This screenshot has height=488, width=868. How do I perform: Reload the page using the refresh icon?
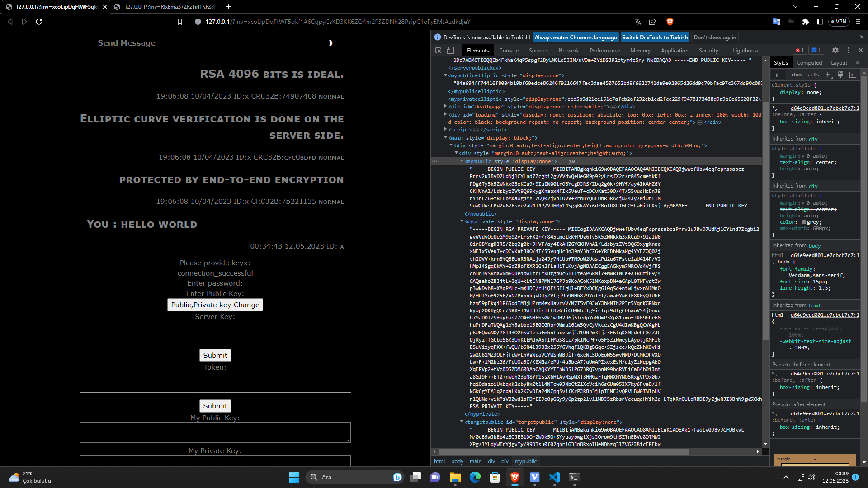[39, 22]
